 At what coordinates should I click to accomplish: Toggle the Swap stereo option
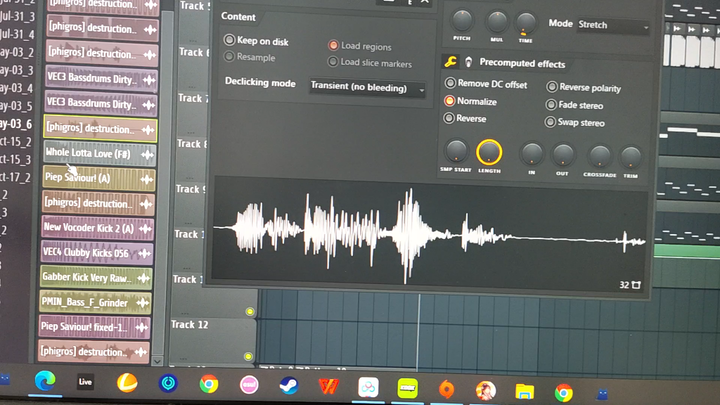(550, 122)
